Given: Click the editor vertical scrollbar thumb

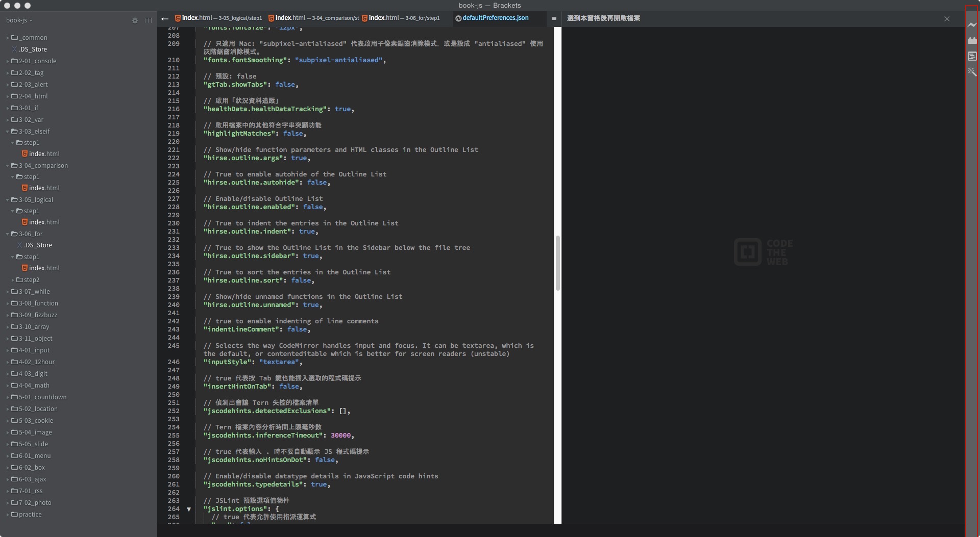Looking at the screenshot, I should click(x=558, y=263).
